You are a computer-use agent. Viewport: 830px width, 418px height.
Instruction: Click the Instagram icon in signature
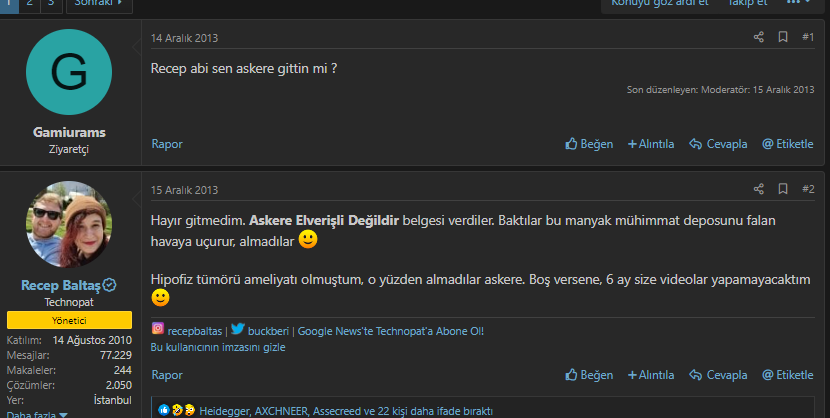coord(158,328)
